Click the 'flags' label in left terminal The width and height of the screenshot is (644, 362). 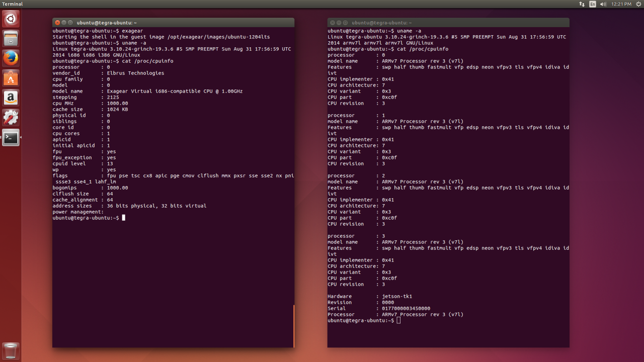point(60,175)
